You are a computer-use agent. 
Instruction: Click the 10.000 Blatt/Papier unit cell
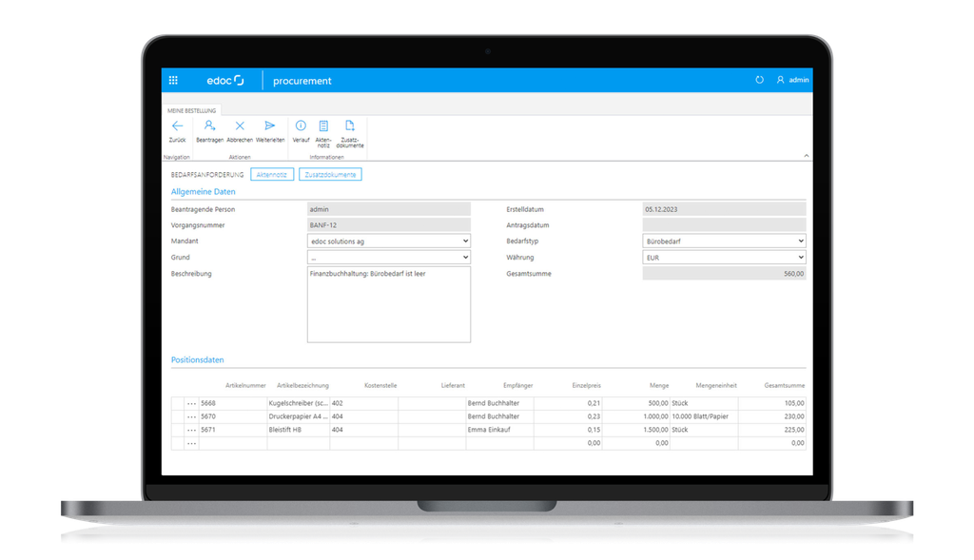pyautogui.click(x=704, y=416)
